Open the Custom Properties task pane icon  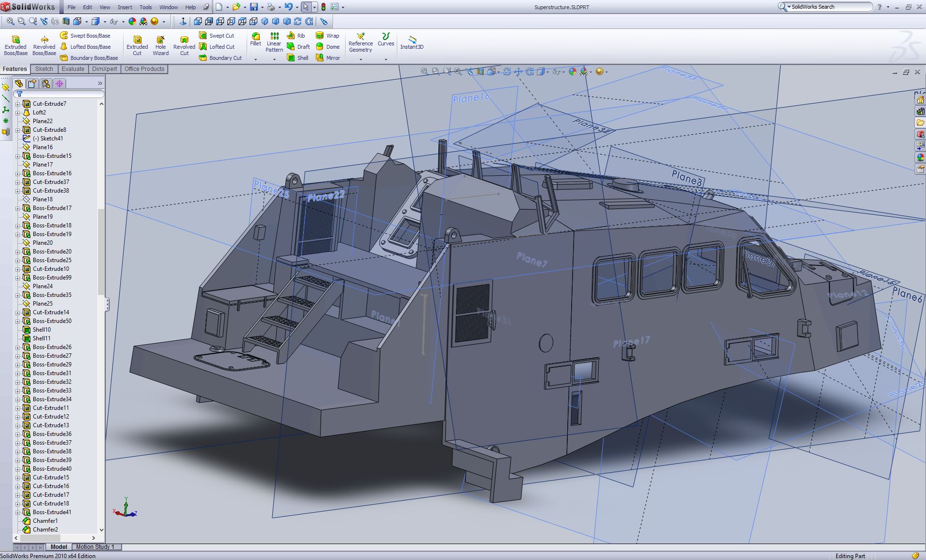click(920, 169)
